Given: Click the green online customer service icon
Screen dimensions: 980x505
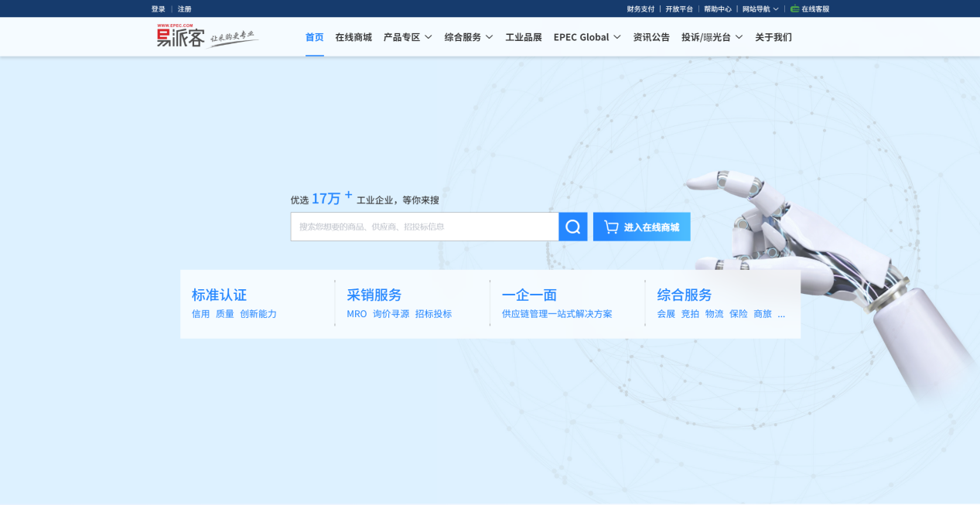Looking at the screenshot, I should [x=794, y=9].
